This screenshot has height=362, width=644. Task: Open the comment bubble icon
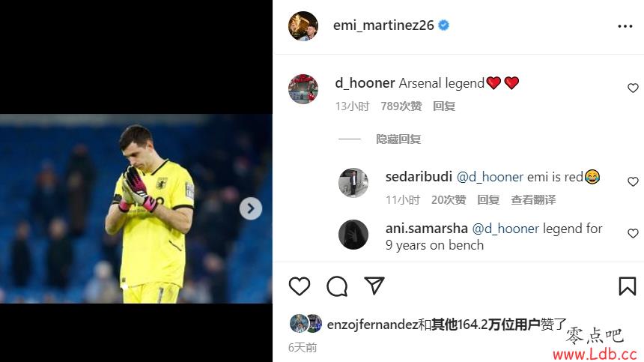pos(337,286)
